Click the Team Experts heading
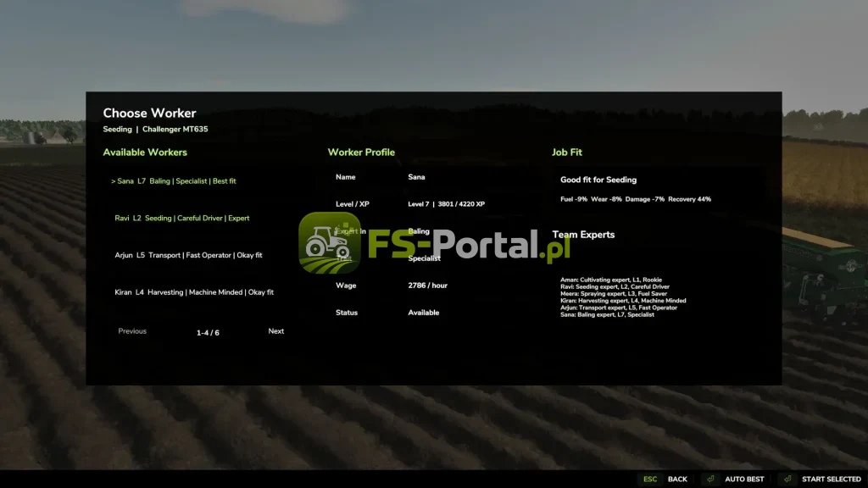Screen dimensions: 868x488 click(x=583, y=235)
